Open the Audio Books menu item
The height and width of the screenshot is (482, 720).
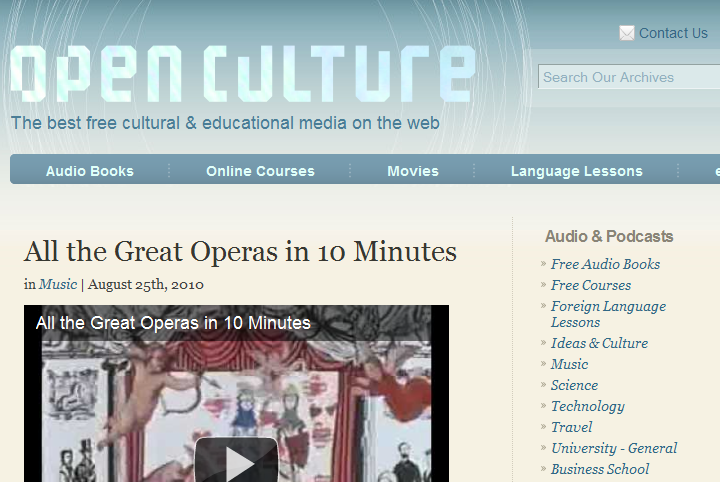click(90, 171)
